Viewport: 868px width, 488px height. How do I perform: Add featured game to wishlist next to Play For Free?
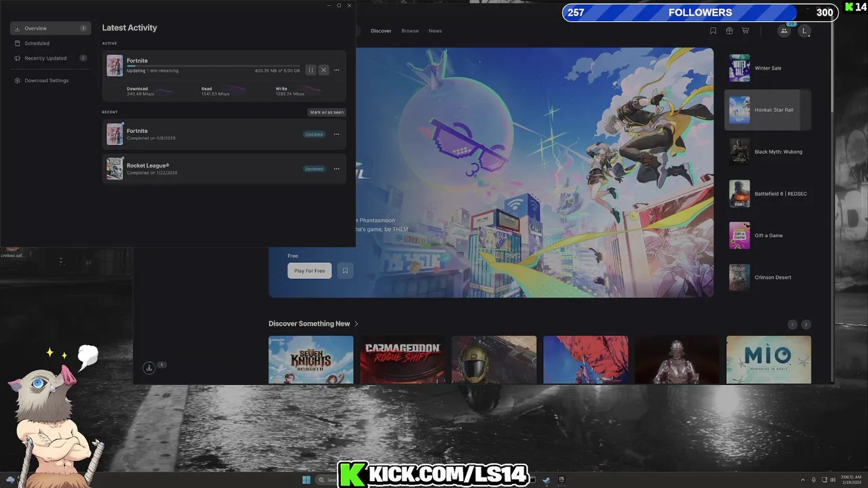tap(345, 270)
